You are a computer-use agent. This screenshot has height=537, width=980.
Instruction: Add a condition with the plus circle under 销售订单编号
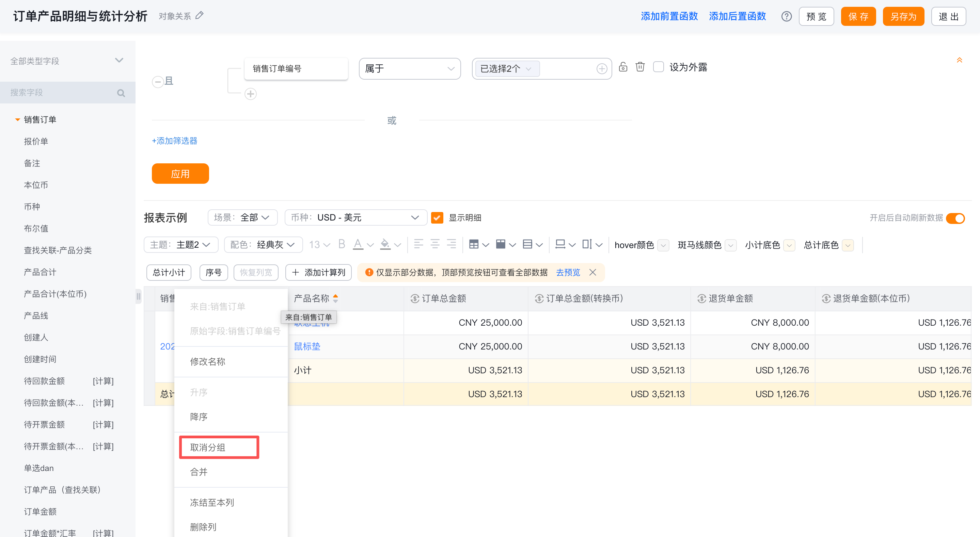point(250,94)
